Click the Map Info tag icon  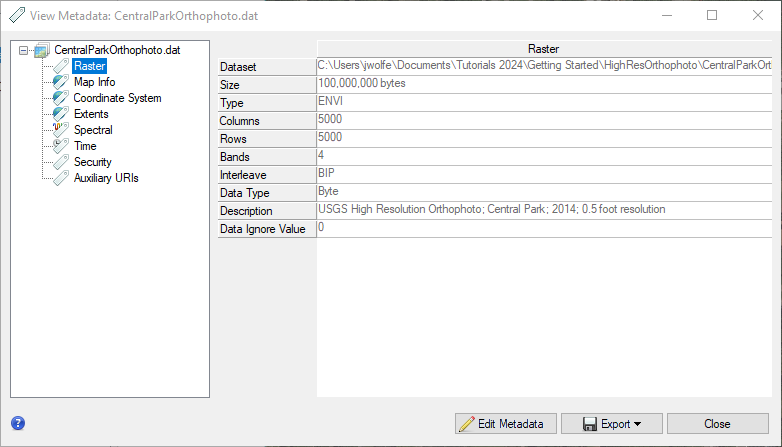60,82
